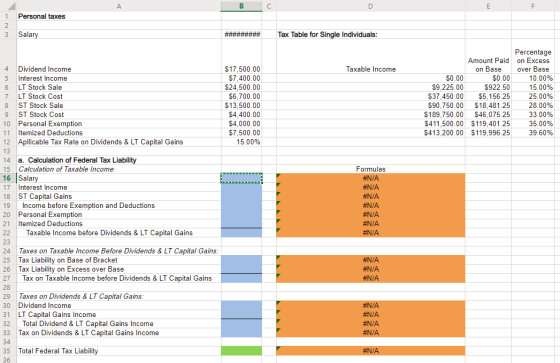
Task: Select #N/A formula cell in Salary row 16
Action: [x=370, y=178]
